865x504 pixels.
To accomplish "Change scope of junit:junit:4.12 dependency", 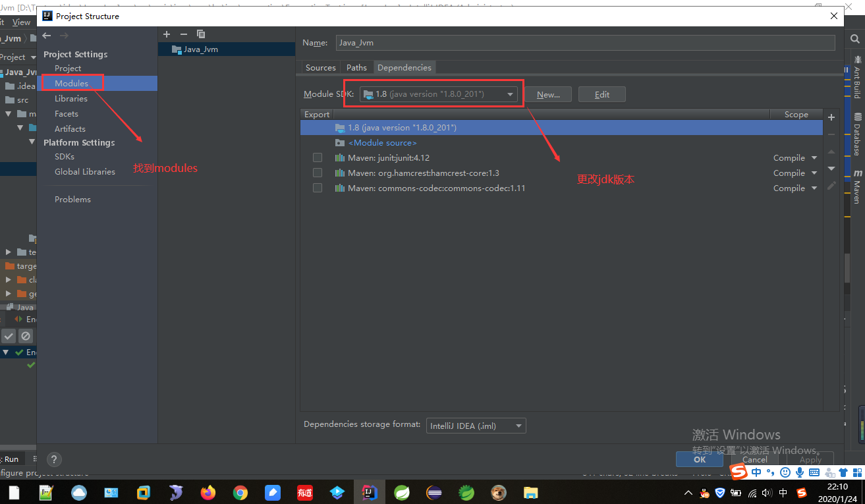I will click(x=795, y=158).
